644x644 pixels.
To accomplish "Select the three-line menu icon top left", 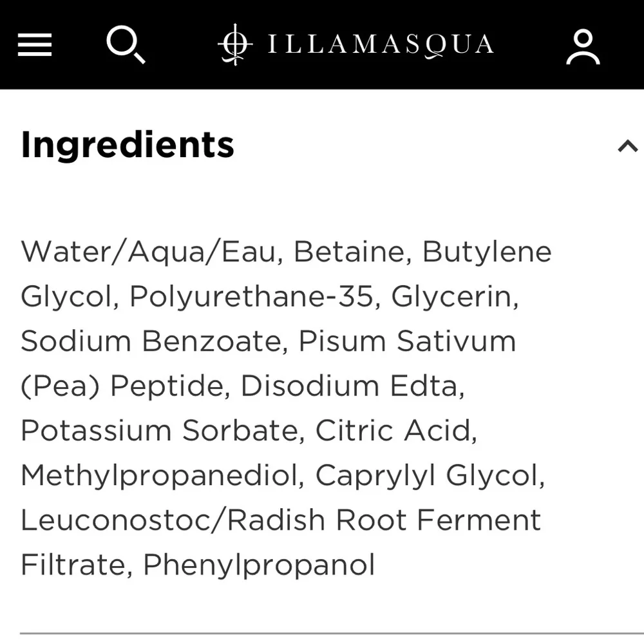I will (x=34, y=45).
